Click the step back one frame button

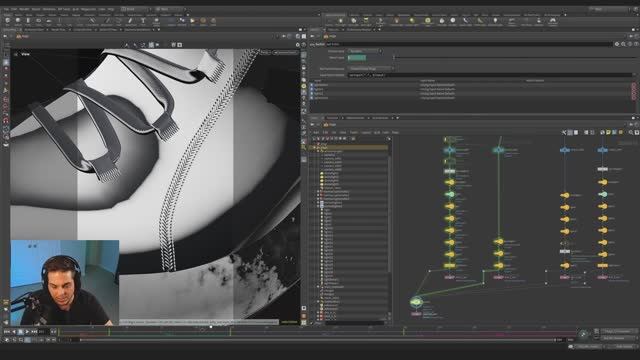[x=13, y=332]
